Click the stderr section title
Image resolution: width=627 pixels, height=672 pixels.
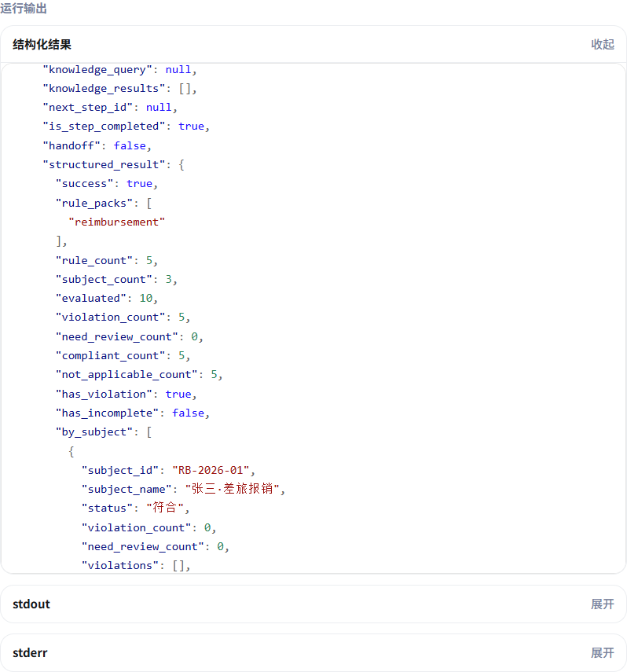30,653
